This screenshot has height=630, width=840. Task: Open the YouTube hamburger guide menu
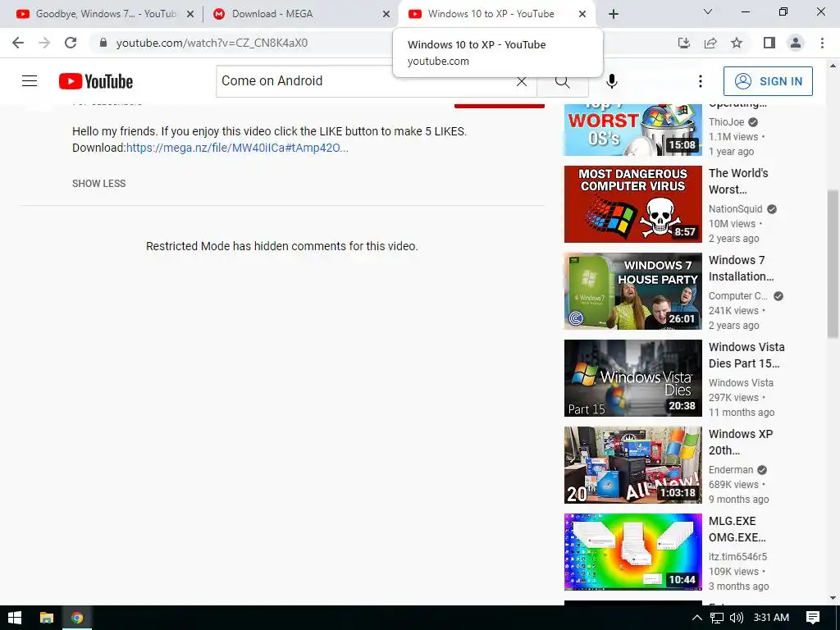click(30, 81)
